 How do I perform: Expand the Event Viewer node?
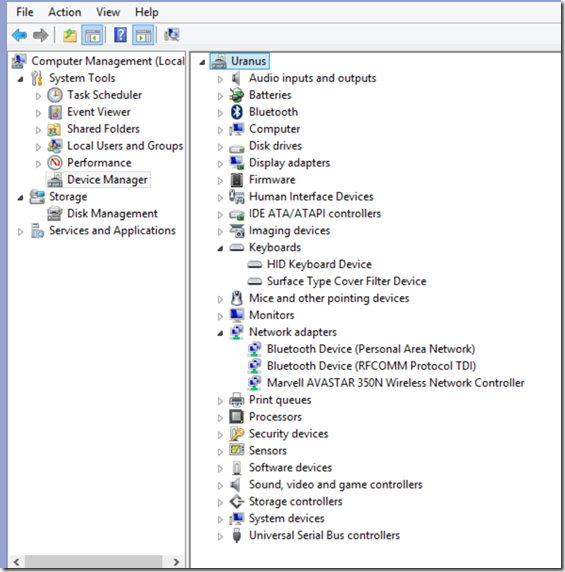(38, 113)
